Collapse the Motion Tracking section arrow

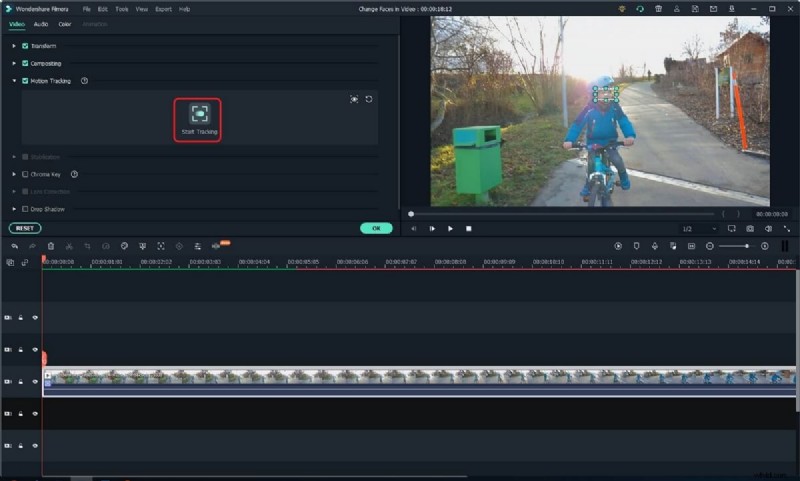(14, 81)
